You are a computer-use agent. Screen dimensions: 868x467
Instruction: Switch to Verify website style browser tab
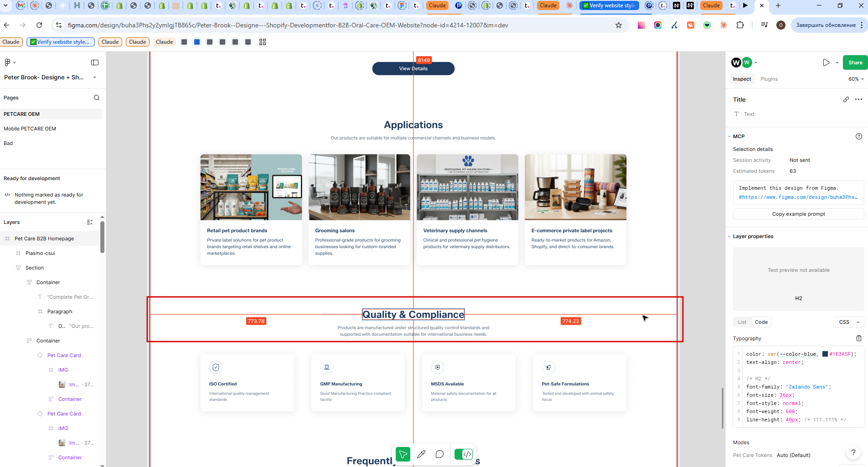coord(609,5)
